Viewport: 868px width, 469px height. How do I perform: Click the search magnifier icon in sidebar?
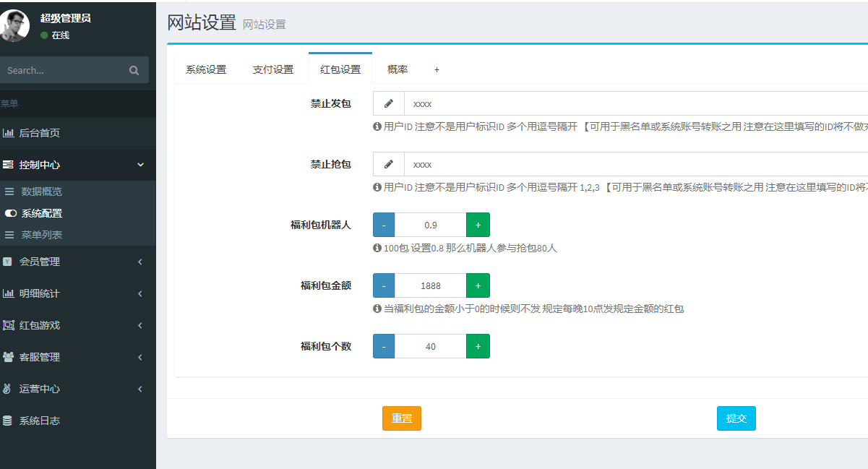(x=134, y=70)
